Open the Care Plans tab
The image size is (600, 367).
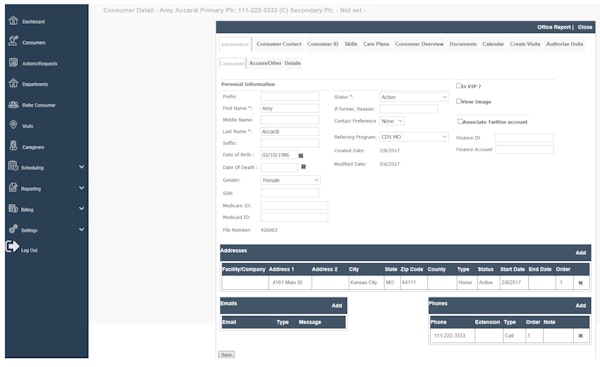pyautogui.click(x=376, y=44)
